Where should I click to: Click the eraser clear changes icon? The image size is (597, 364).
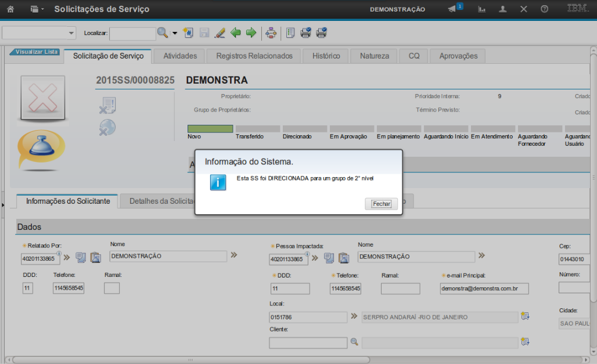pos(220,33)
